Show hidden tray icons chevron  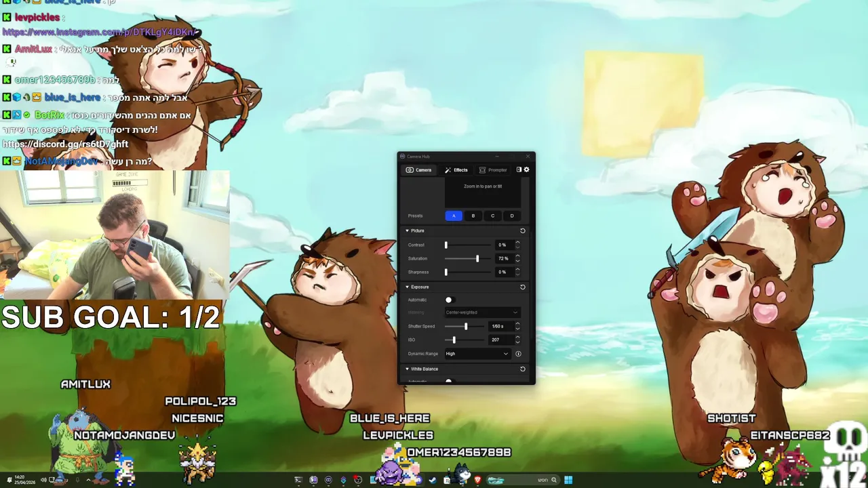pos(87,480)
